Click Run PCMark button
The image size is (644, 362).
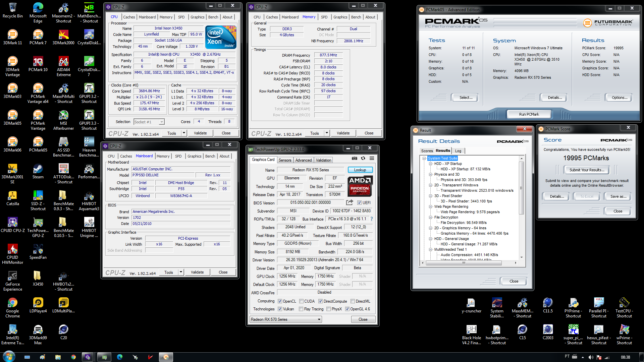529,114
